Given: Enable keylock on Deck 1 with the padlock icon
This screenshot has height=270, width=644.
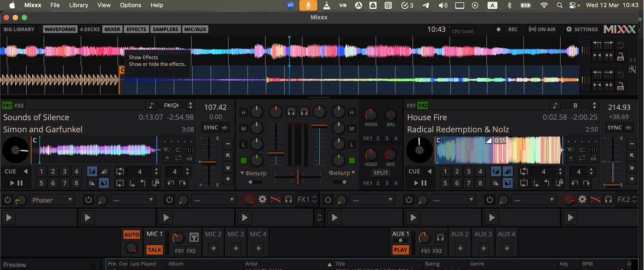Looking at the screenshot, I should [x=189, y=158].
